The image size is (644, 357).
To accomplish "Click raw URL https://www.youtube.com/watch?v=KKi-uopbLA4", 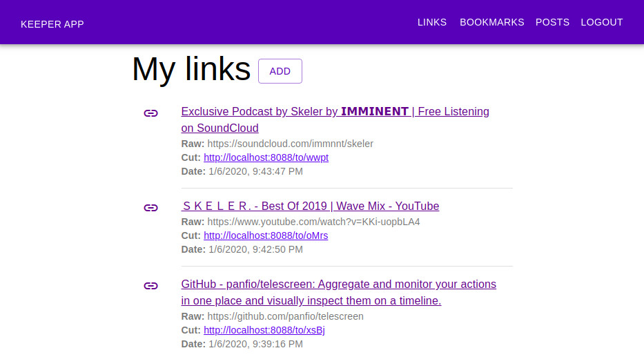I will click(x=314, y=222).
